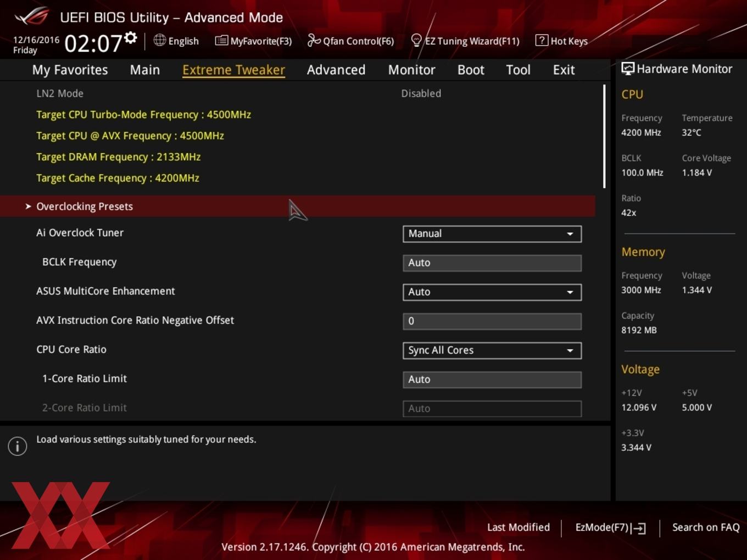Click Target DRAM Frequency : 2133MHz
This screenshot has height=560, width=747.
tap(119, 157)
